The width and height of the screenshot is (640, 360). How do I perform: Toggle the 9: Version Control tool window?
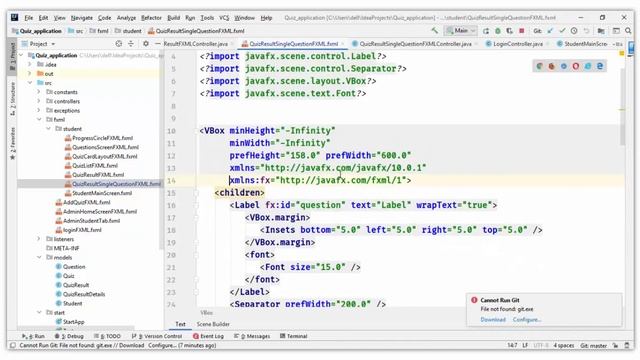click(157, 336)
